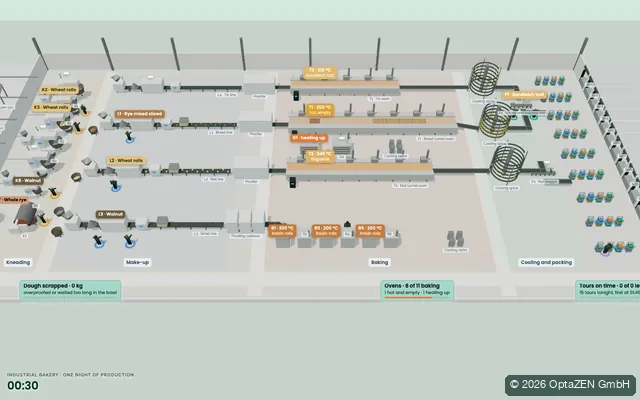Click the cooling spiral after the T3 tin oven
This screenshot has height=400, width=640.
tap(484, 79)
